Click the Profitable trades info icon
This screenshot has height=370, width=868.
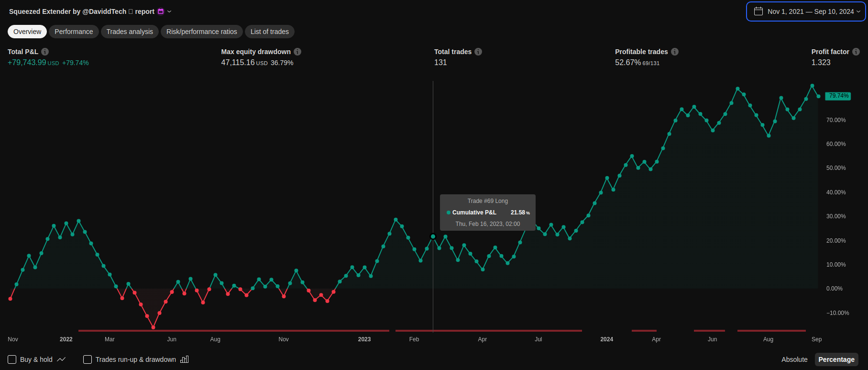675,52
